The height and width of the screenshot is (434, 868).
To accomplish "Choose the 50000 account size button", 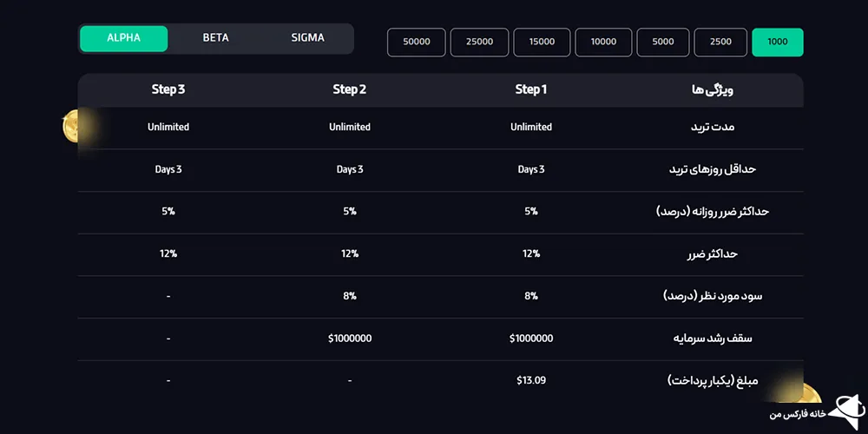I will 417,42.
